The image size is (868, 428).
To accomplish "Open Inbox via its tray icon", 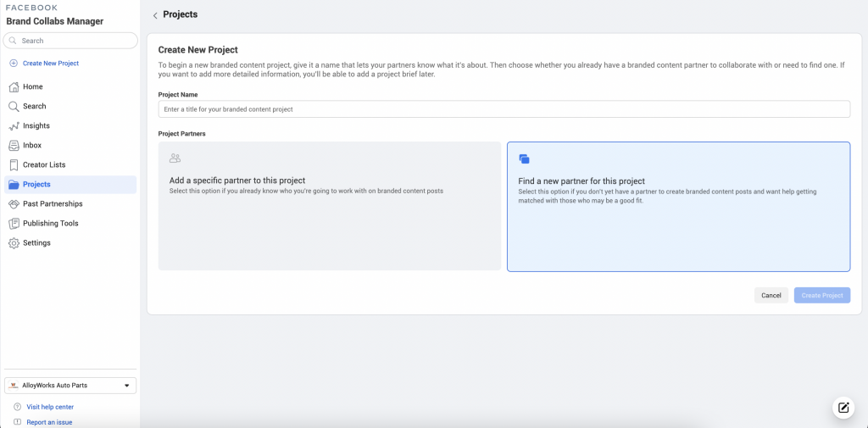I will 14,145.
